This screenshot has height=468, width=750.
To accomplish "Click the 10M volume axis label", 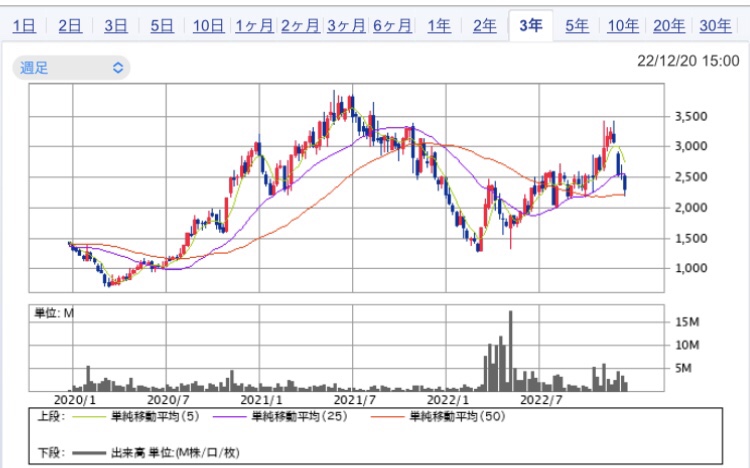I will (687, 345).
